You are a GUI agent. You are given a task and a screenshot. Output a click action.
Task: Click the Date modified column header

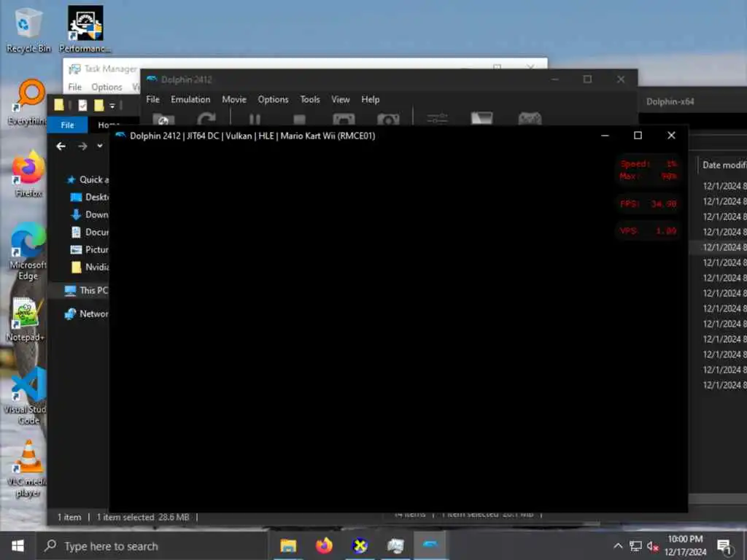point(724,165)
